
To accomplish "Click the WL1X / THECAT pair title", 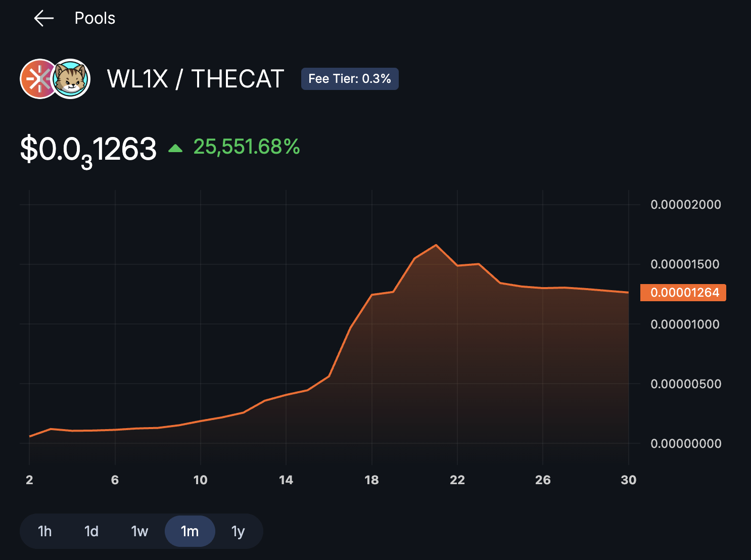I will coord(196,79).
